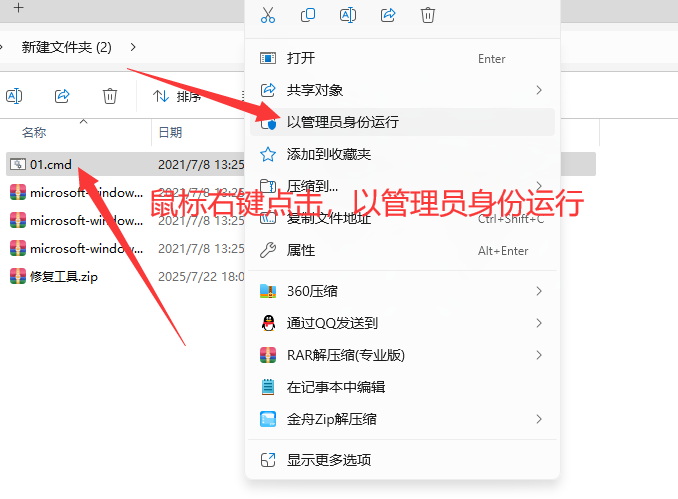Screen dimensions: 678x499
Task: Click the Copy icon in context menu
Action: coord(308,15)
